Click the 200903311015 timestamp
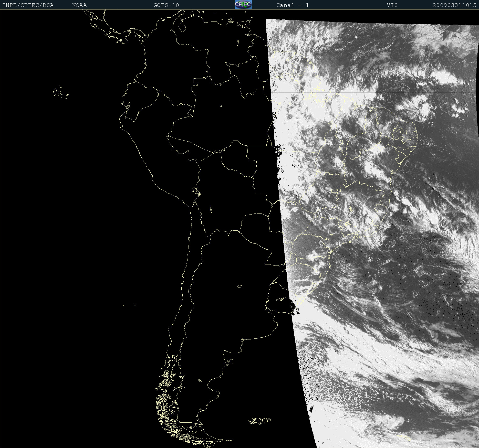The width and height of the screenshot is (479, 448). coord(454,5)
